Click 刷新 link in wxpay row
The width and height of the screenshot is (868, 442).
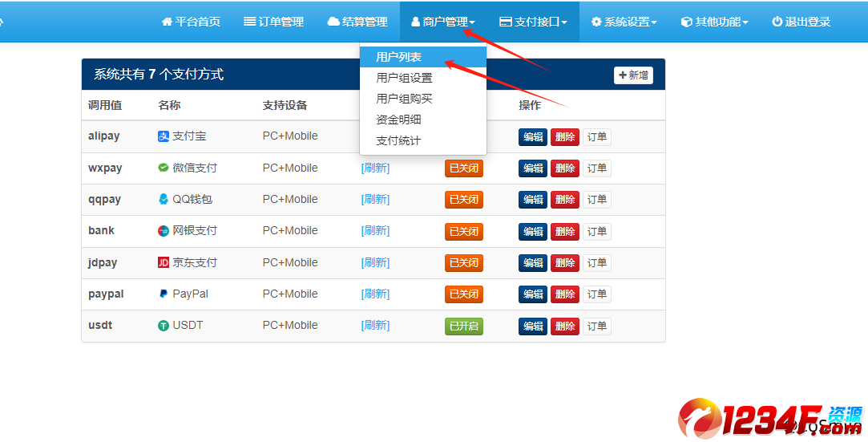[x=375, y=168]
